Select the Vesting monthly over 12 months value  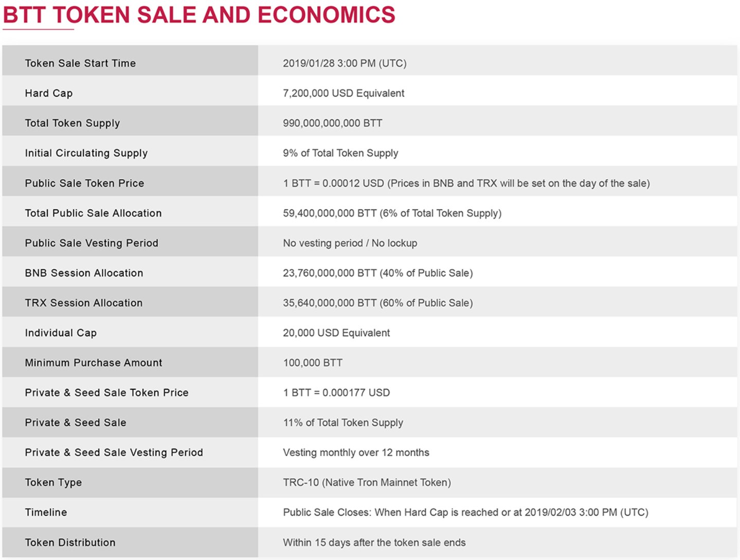pyautogui.click(x=356, y=453)
